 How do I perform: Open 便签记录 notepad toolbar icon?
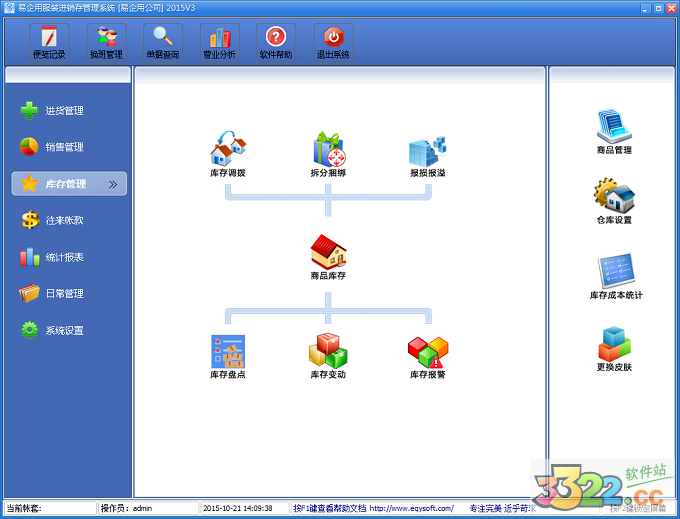[x=49, y=42]
